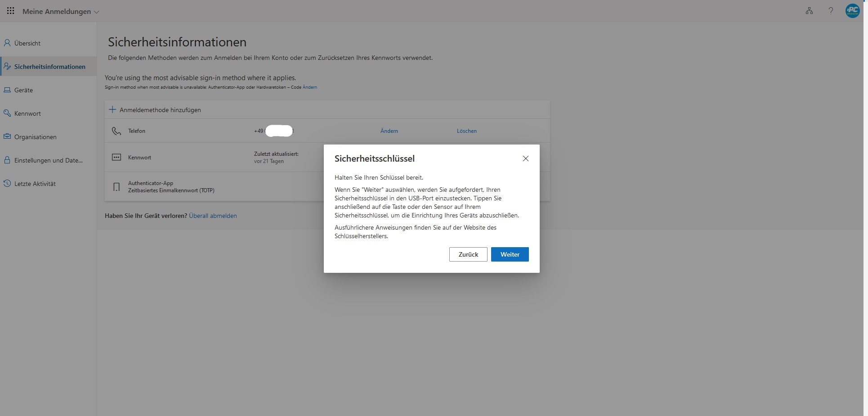Viewport: 868px width, 416px height.
Task: Close the Sicherheitsschlüssel dialog
Action: coord(525,158)
